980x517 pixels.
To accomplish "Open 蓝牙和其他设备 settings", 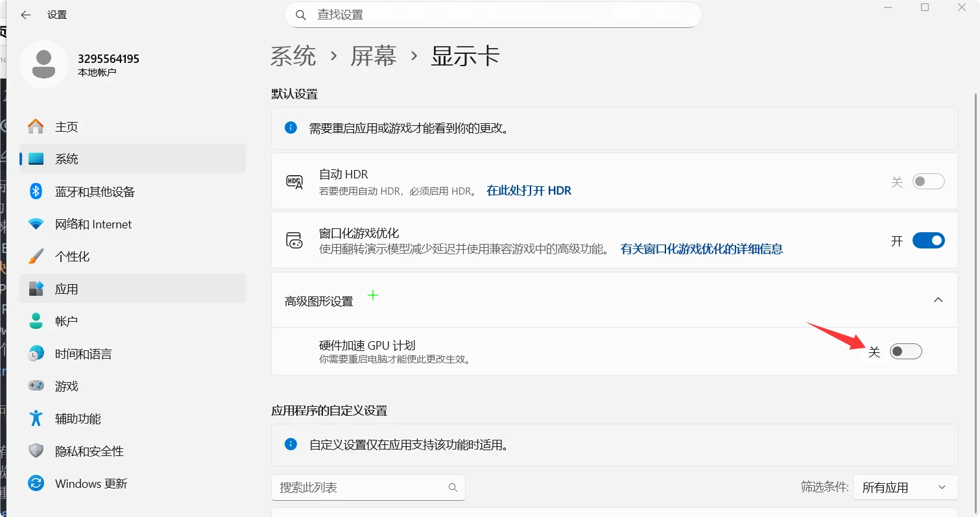I will (x=96, y=191).
